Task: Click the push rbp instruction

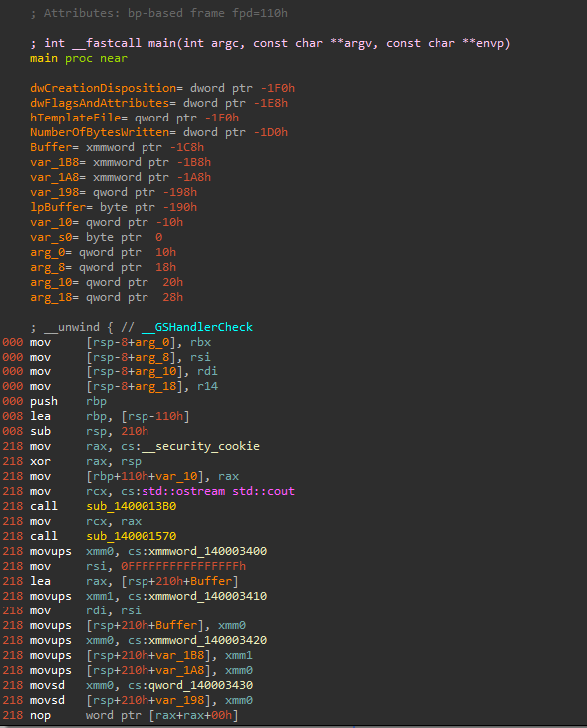Action: pyautogui.click(x=69, y=401)
